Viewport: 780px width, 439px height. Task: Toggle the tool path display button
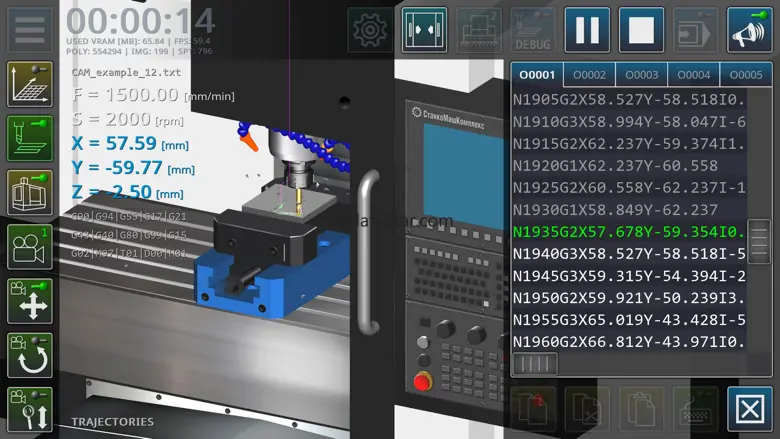29,138
